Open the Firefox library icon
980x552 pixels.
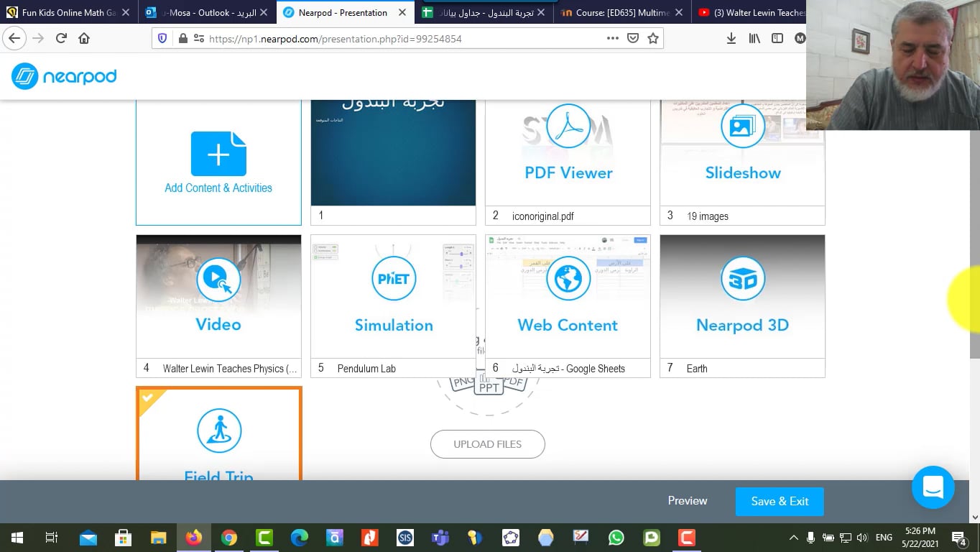click(754, 38)
